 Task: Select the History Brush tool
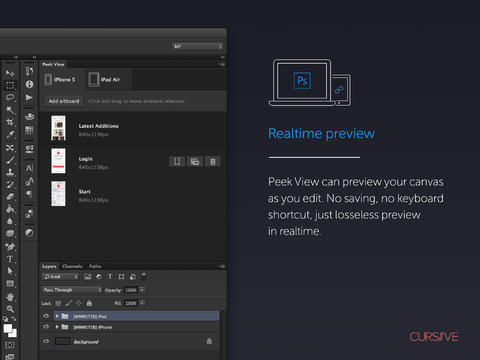[10, 184]
